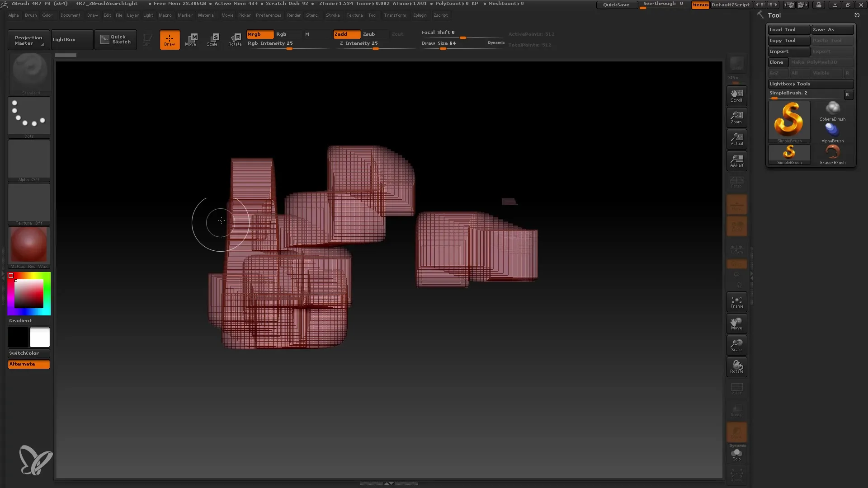Image resolution: width=868 pixels, height=488 pixels.
Task: Click the Projection Master button
Action: coord(28,39)
